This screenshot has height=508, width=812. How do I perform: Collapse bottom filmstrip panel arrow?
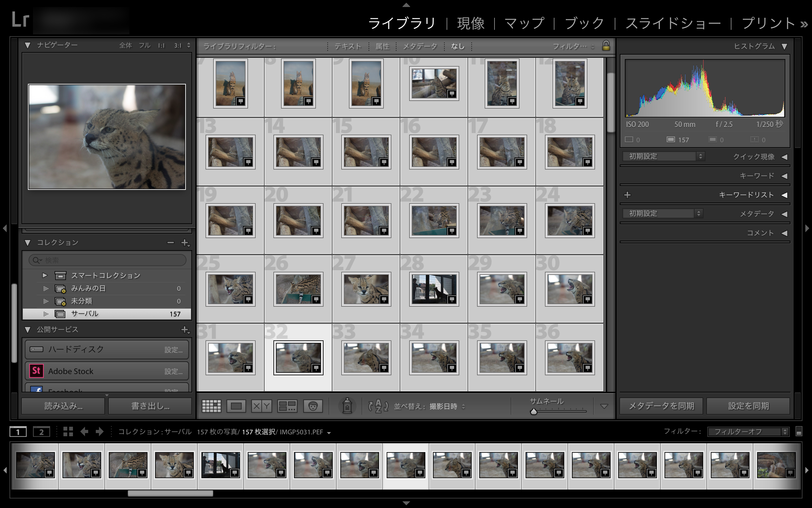click(406, 503)
